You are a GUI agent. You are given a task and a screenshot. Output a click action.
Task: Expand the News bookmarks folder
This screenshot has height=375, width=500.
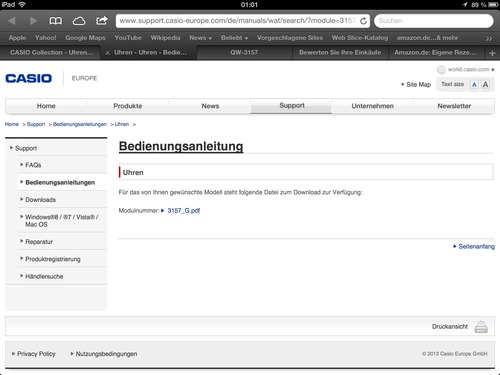(x=200, y=38)
